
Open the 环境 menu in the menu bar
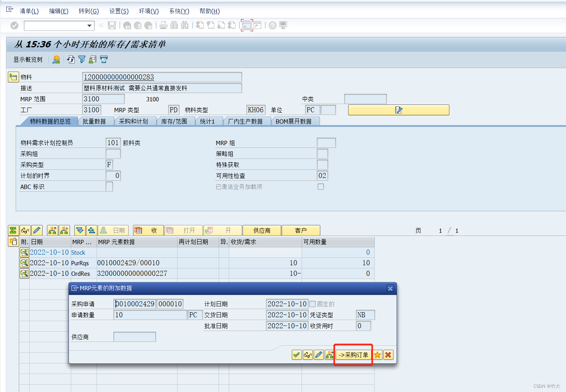point(148,11)
